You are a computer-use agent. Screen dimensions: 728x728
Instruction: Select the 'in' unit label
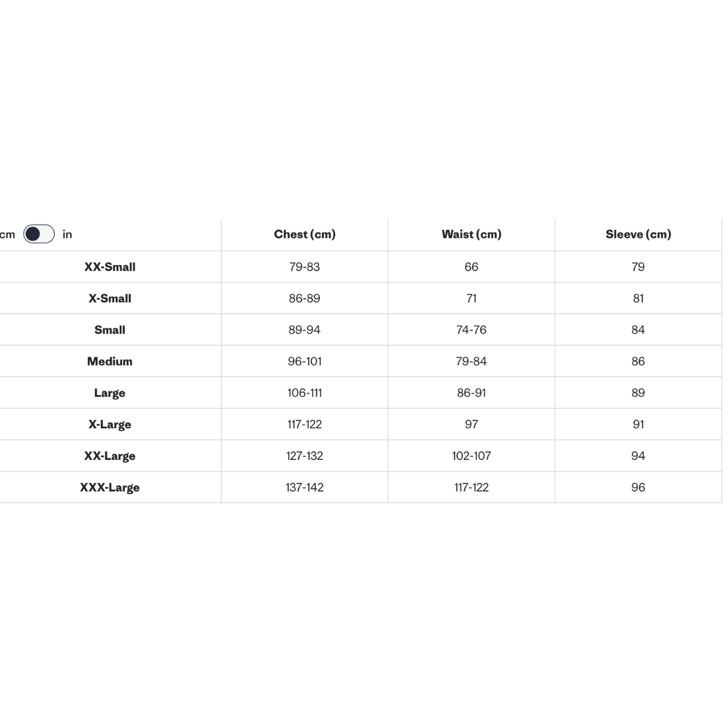coord(67,234)
